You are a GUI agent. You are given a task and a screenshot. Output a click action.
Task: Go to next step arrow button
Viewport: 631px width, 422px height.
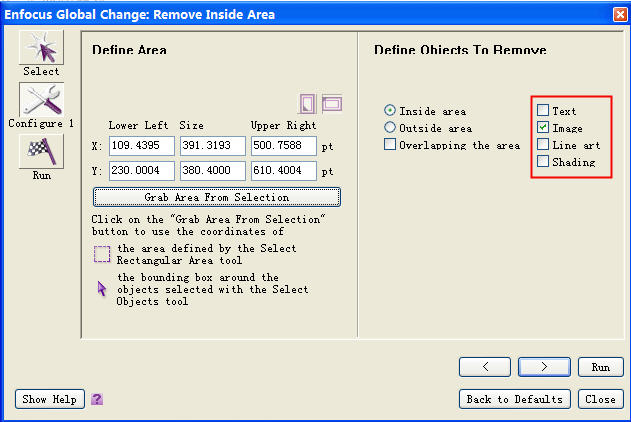click(544, 367)
